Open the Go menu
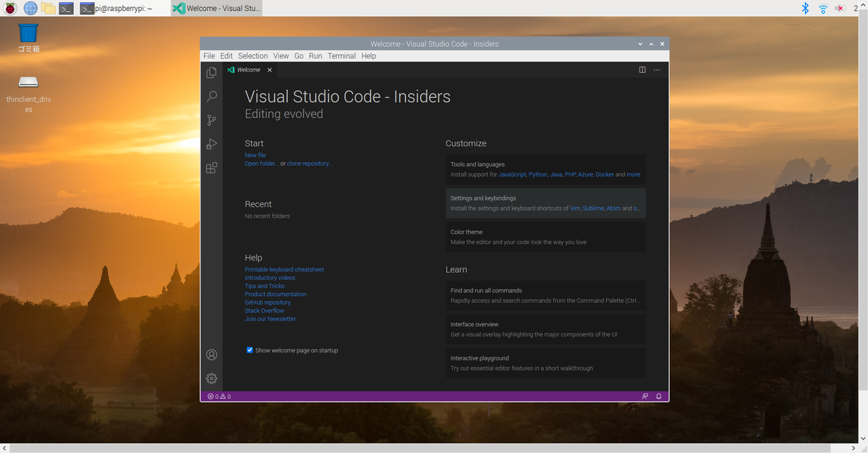The height and width of the screenshot is (453, 868). tap(299, 56)
